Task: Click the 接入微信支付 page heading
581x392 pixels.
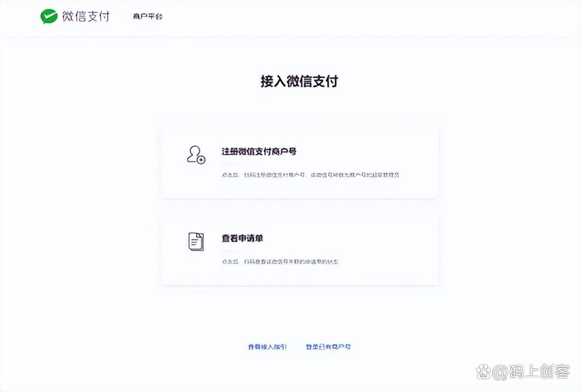Action: tap(299, 81)
